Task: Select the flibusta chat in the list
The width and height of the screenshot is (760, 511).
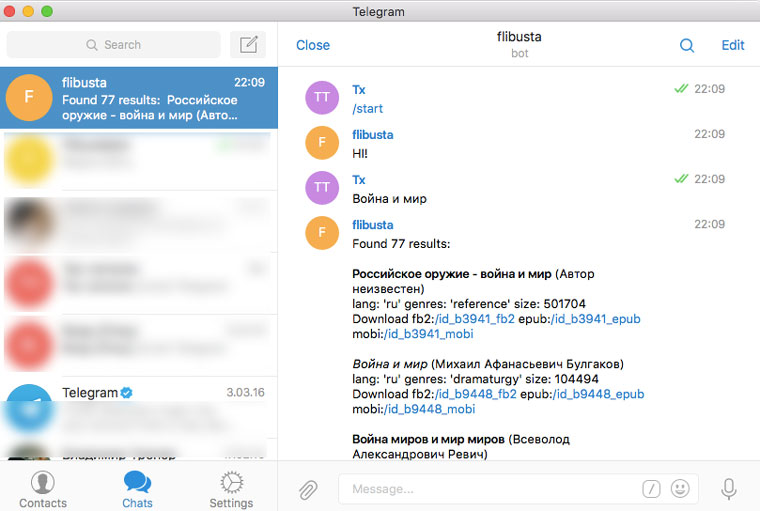Action: 139,98
